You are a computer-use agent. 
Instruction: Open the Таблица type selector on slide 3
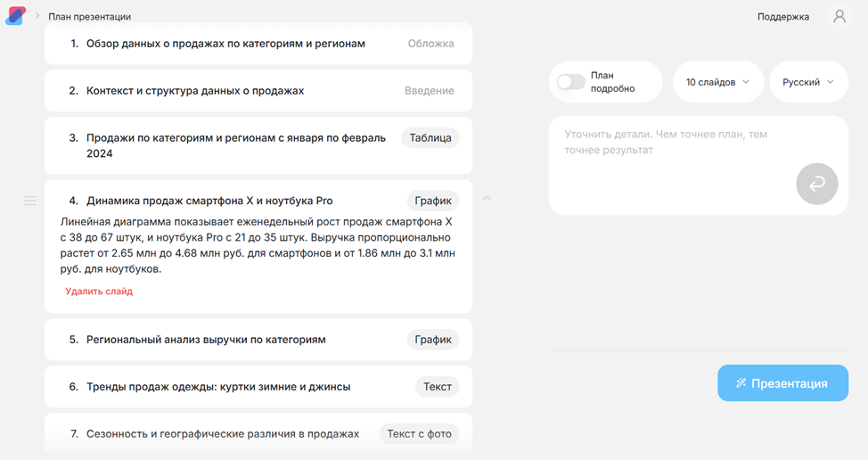tap(430, 138)
